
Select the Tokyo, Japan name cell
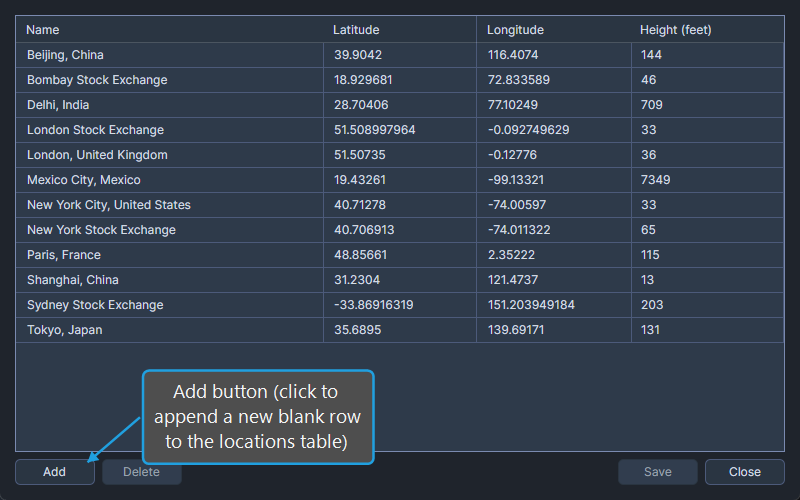click(169, 330)
